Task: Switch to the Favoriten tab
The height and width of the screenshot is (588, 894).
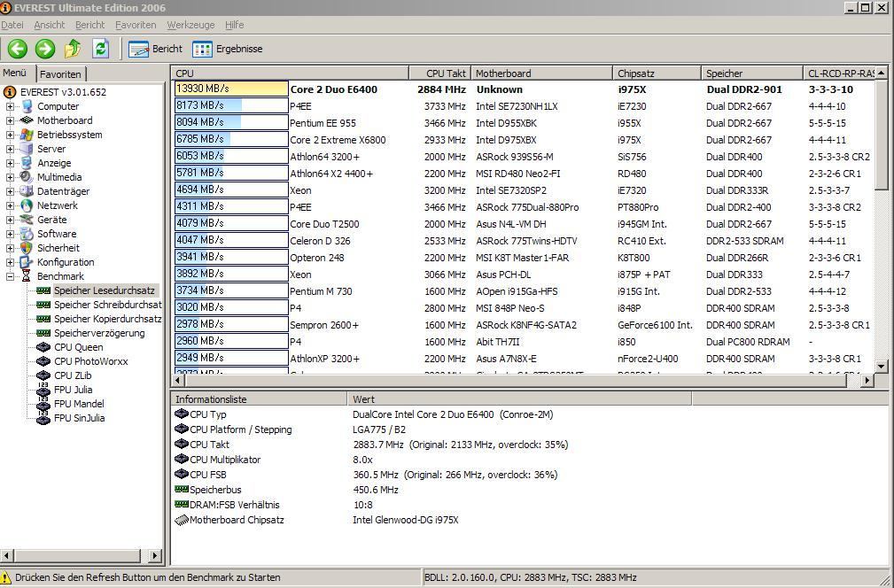Action: tap(60, 74)
